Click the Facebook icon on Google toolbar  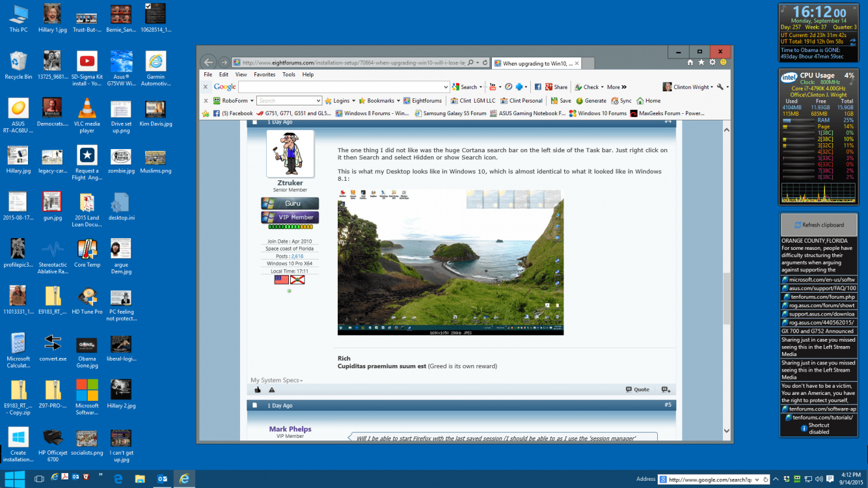[x=538, y=87]
